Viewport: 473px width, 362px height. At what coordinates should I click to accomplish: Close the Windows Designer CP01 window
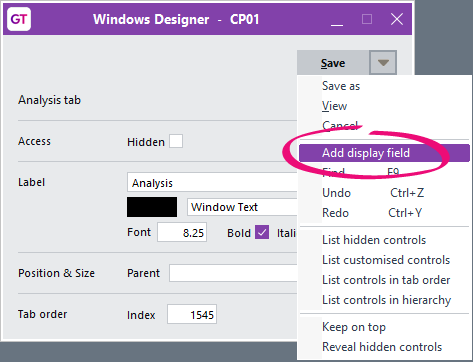click(397, 19)
